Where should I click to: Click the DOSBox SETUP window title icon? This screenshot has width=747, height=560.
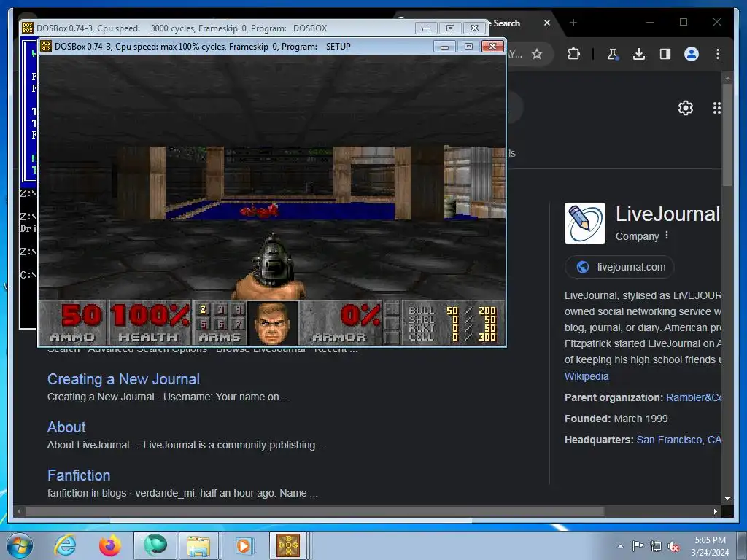pos(46,46)
